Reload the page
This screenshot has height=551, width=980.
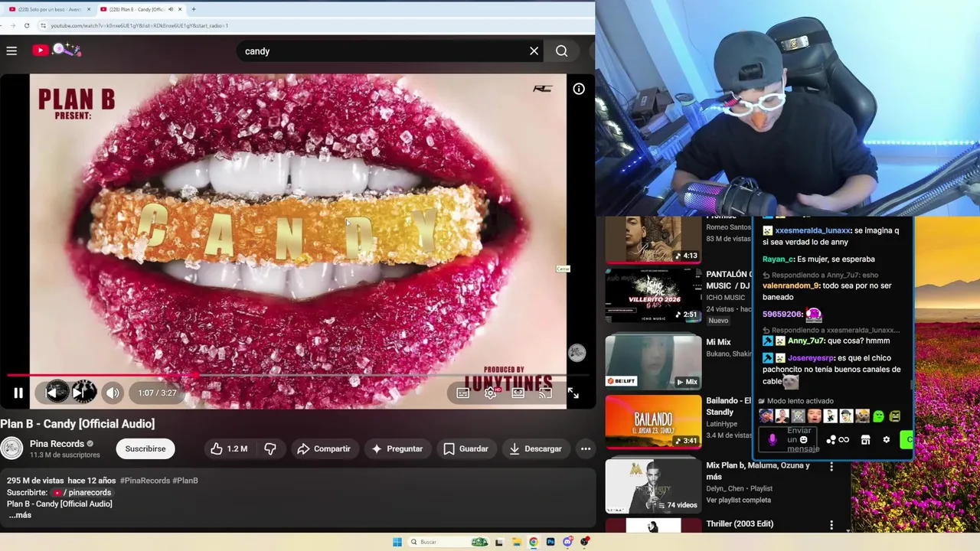coord(27,25)
